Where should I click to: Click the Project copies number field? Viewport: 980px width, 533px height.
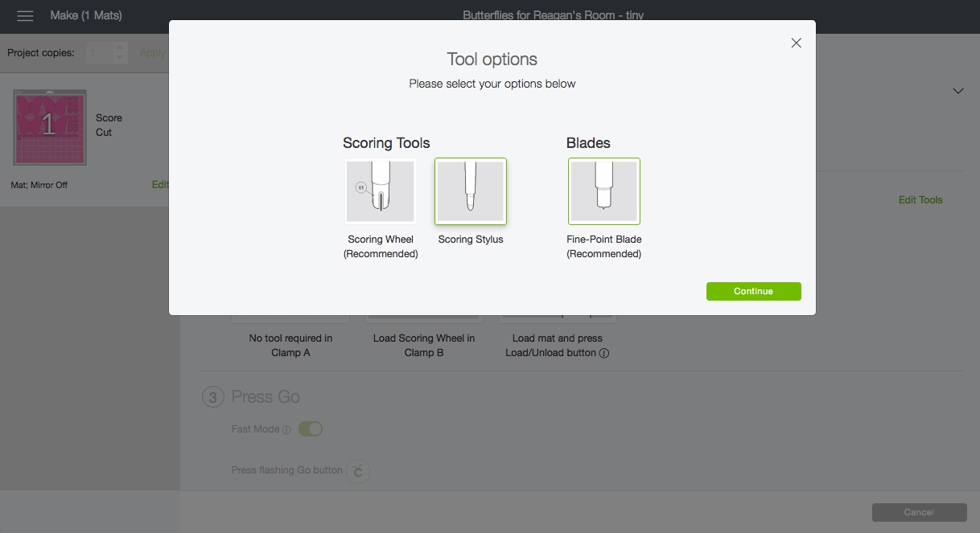tap(100, 53)
